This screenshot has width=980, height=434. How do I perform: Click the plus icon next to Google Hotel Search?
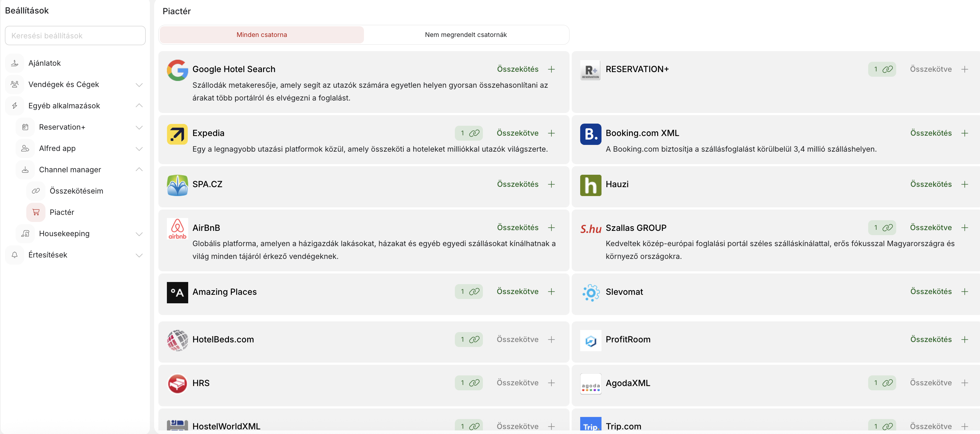tap(551, 69)
